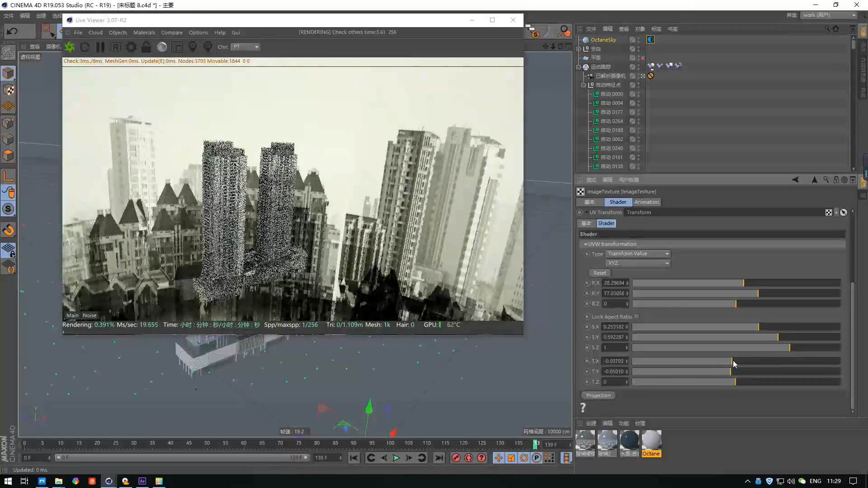
Task: Toggle R.X animation circle button
Action: [587, 283]
